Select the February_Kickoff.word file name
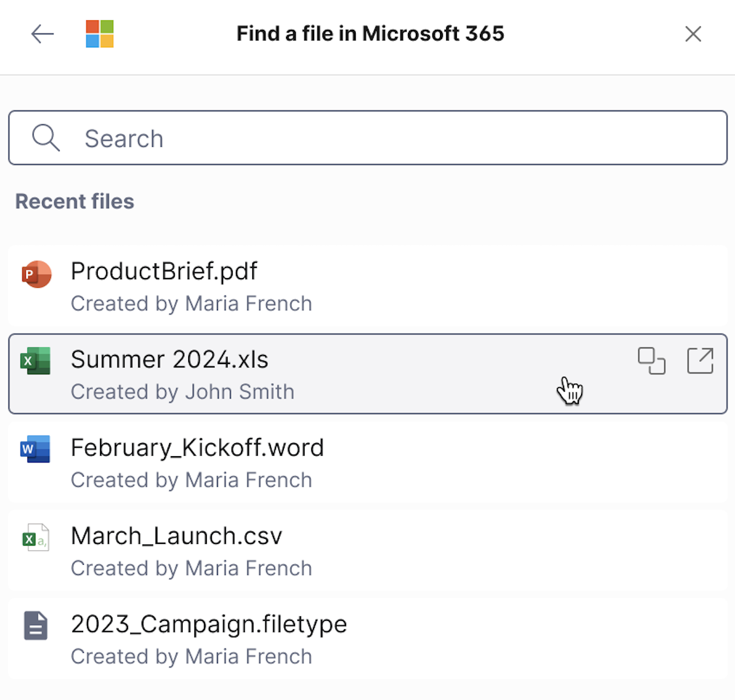This screenshot has height=700, width=735. click(197, 448)
